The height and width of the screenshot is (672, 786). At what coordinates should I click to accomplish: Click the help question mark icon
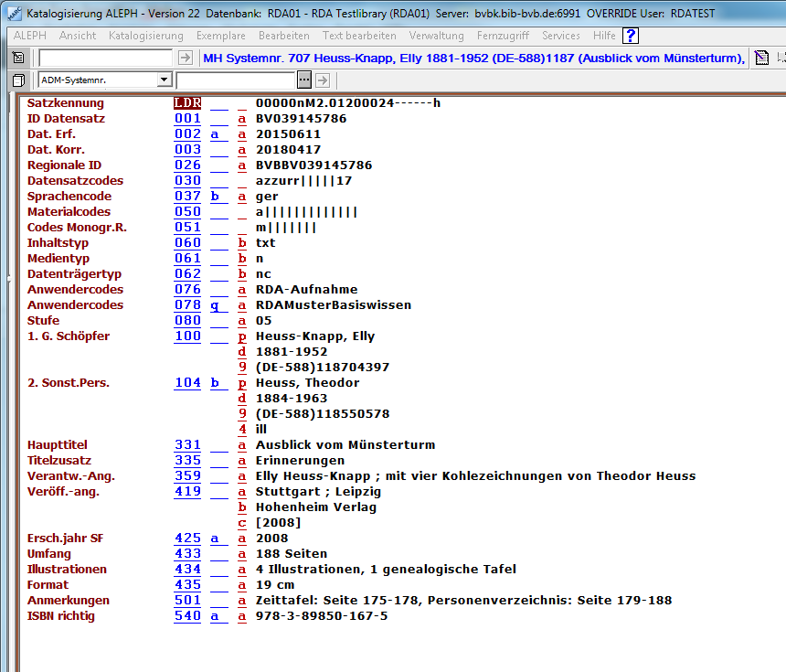pos(631,36)
